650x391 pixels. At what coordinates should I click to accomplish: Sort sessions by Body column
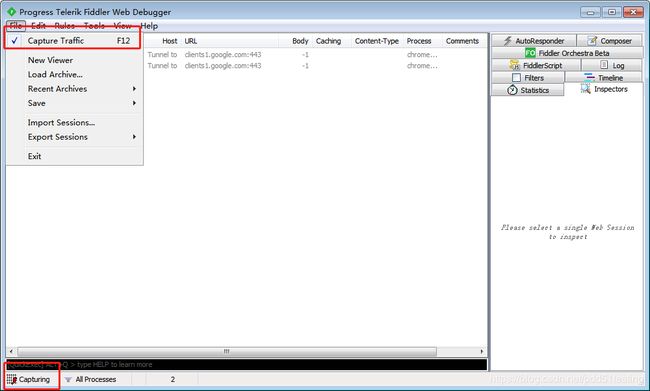pos(300,41)
